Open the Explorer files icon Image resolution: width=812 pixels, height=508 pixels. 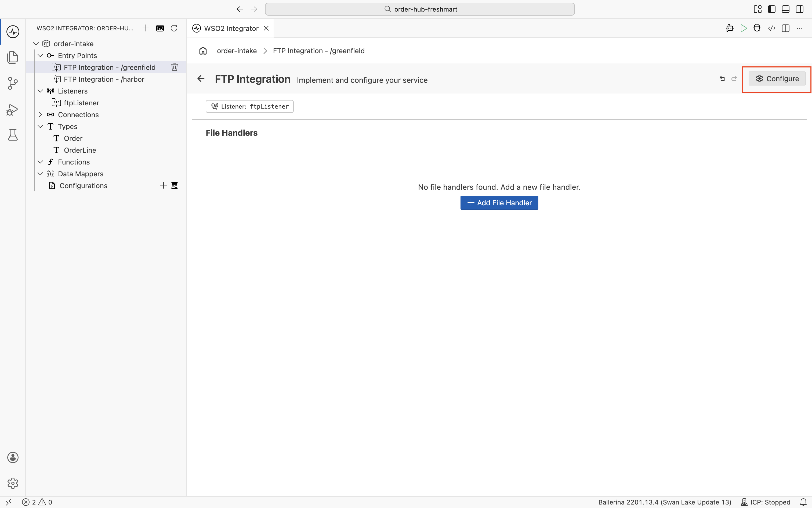13,58
